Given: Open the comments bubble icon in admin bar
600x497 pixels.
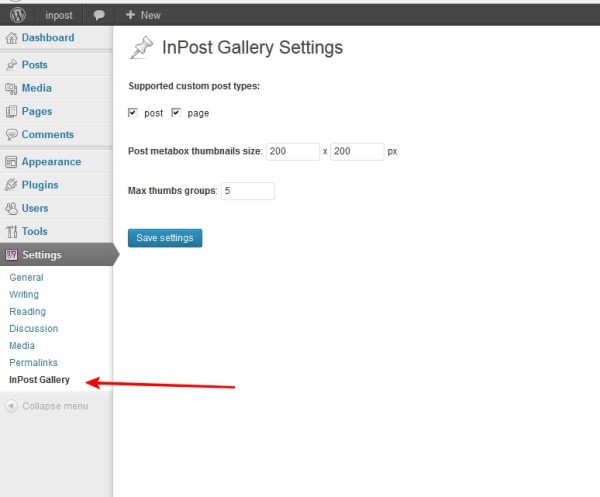Looking at the screenshot, I should pyautogui.click(x=100, y=16).
